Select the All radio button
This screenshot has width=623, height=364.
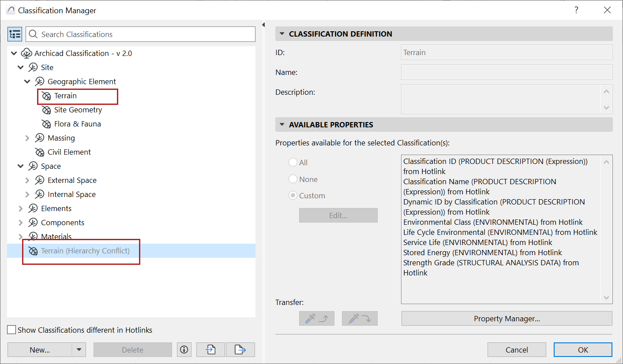tap(293, 163)
